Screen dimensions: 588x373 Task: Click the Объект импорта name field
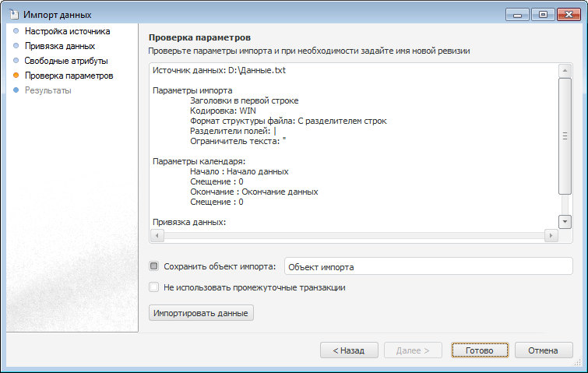tap(428, 266)
